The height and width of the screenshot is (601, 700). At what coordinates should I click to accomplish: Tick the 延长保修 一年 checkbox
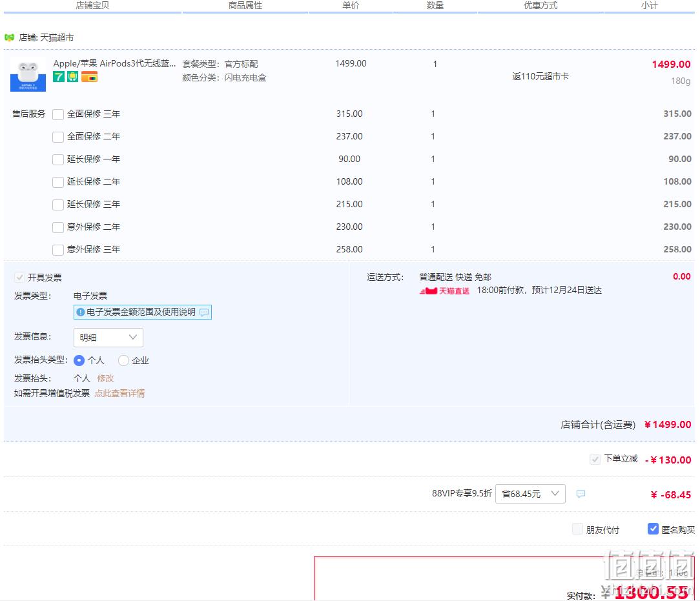(x=58, y=159)
